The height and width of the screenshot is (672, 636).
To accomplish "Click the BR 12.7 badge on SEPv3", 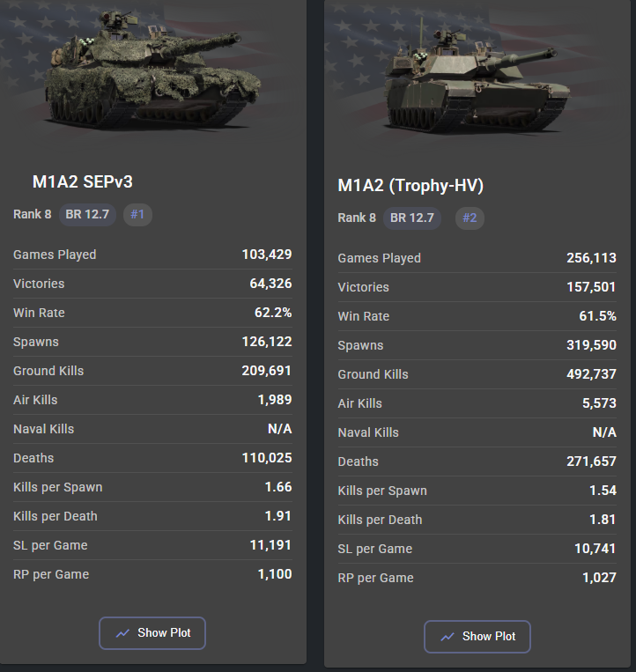I will 87,214.
